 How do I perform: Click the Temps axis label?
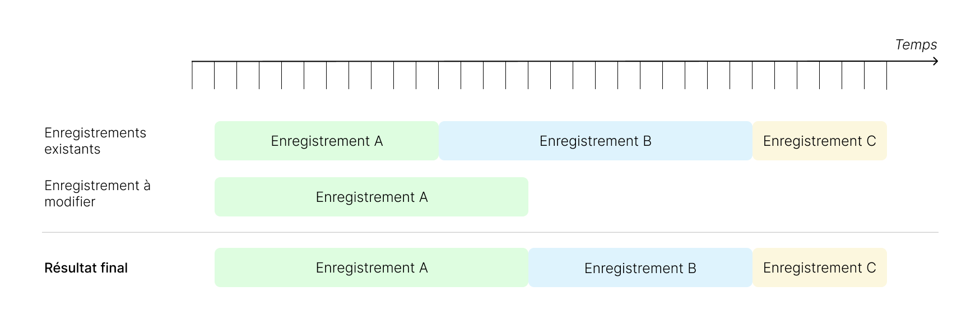916,45
